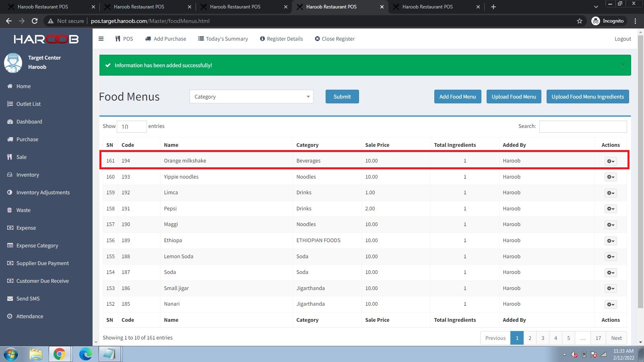Click Close Register in toolbar

[x=334, y=39]
